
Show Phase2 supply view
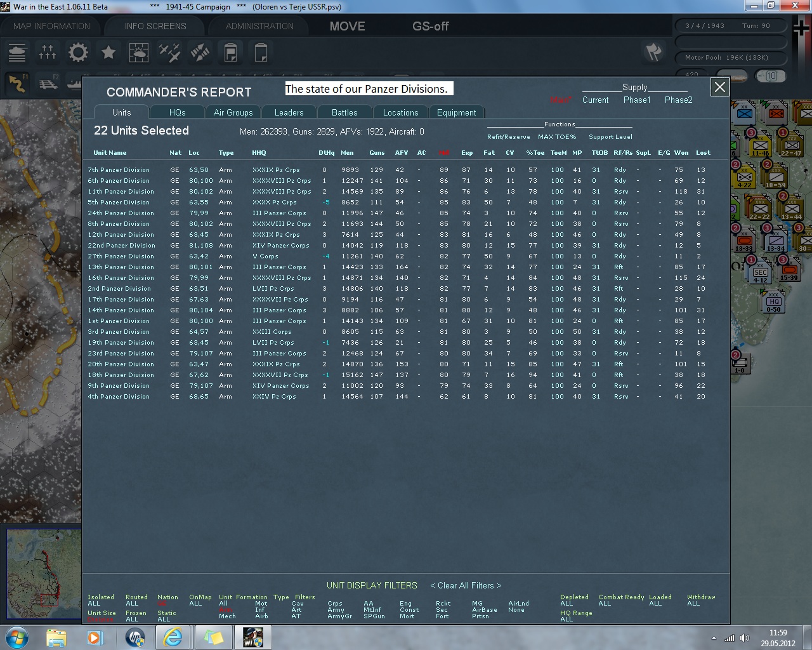tap(678, 100)
